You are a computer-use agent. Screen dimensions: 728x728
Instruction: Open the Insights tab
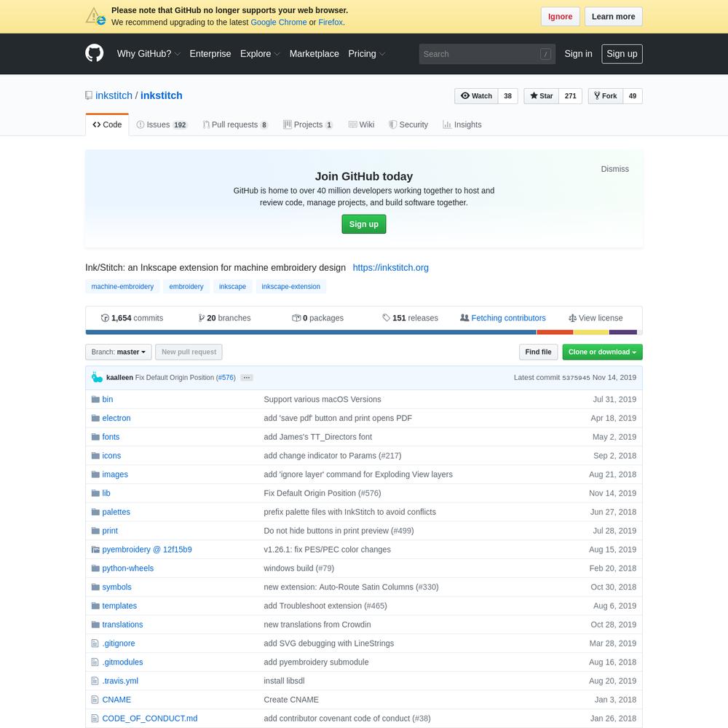pos(462,124)
